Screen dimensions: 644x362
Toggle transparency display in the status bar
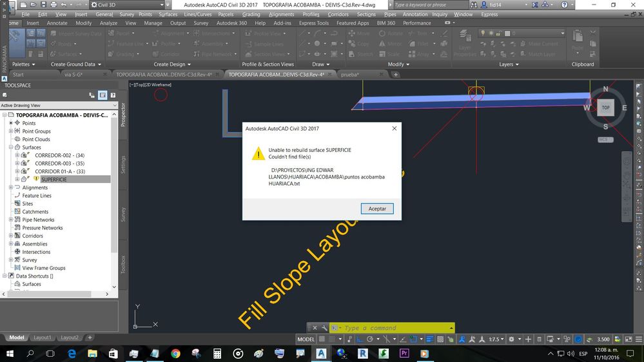pos(440,339)
